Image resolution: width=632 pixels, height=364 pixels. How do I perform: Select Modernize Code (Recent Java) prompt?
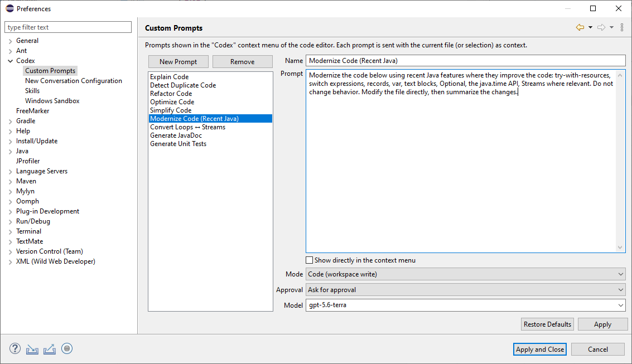click(x=210, y=119)
